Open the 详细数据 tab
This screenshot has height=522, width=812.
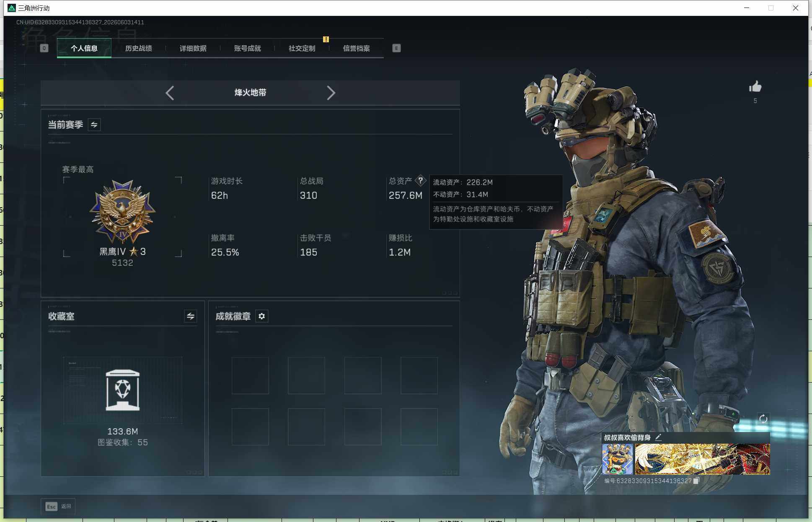[x=193, y=48]
